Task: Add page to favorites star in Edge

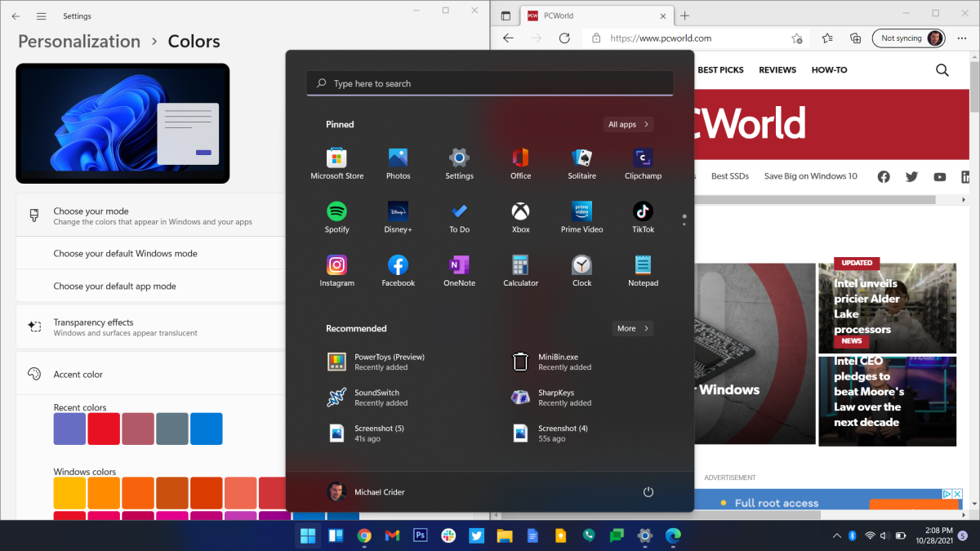Action: 796,38
